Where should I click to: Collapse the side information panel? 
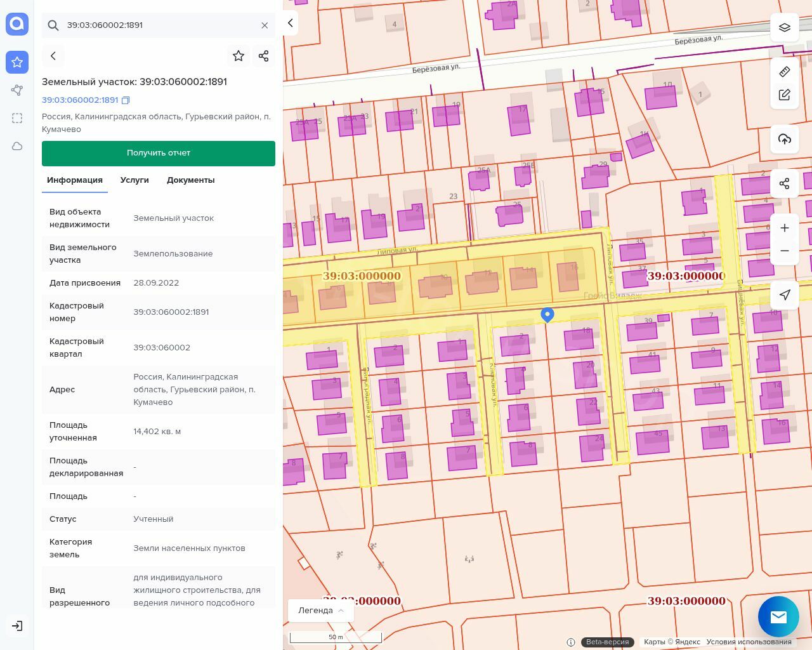(x=291, y=23)
